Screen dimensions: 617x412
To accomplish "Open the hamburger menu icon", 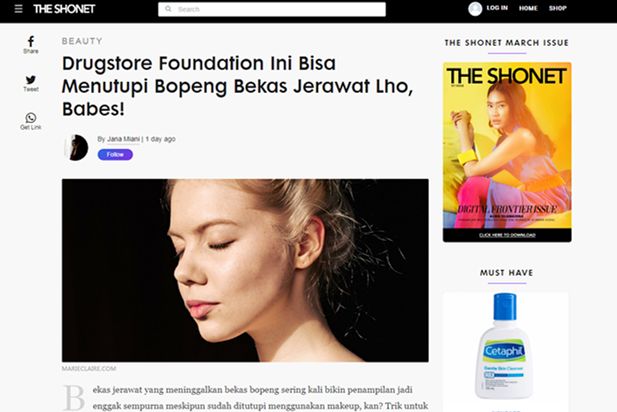I will pos(18,9).
